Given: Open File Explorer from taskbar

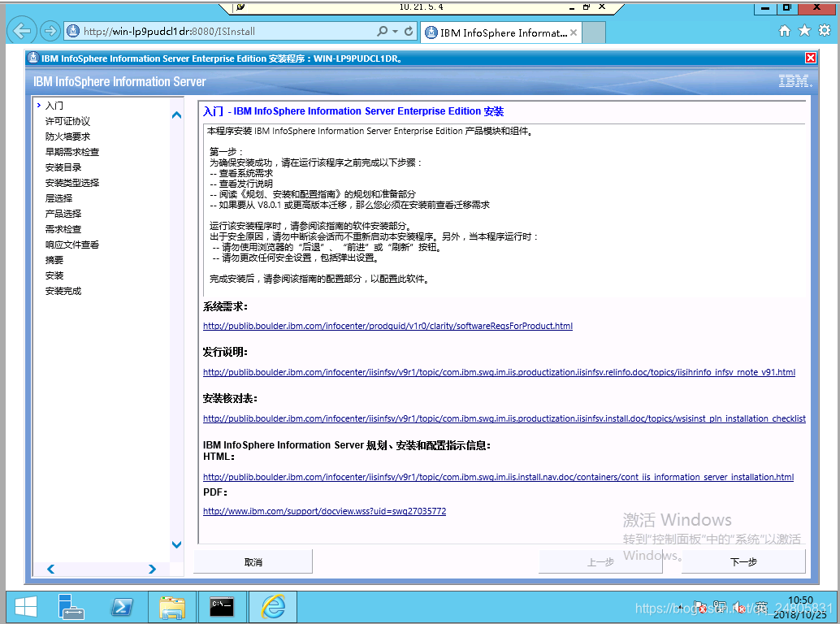Looking at the screenshot, I should click(172, 607).
